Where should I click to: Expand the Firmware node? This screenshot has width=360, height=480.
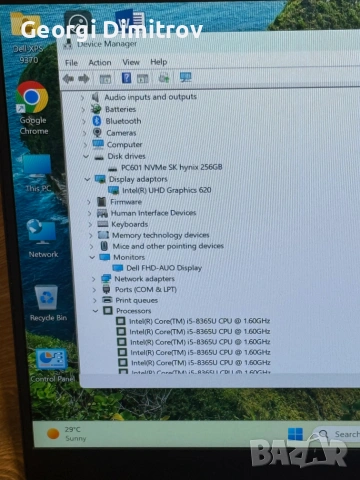click(89, 202)
